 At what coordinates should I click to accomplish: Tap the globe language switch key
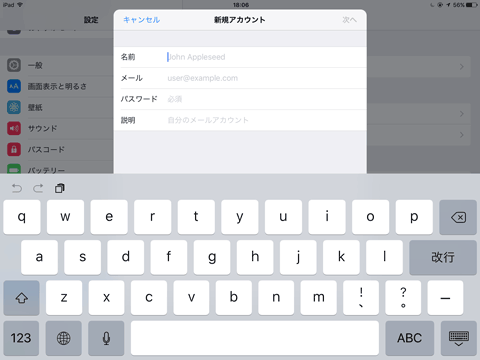(x=64, y=338)
